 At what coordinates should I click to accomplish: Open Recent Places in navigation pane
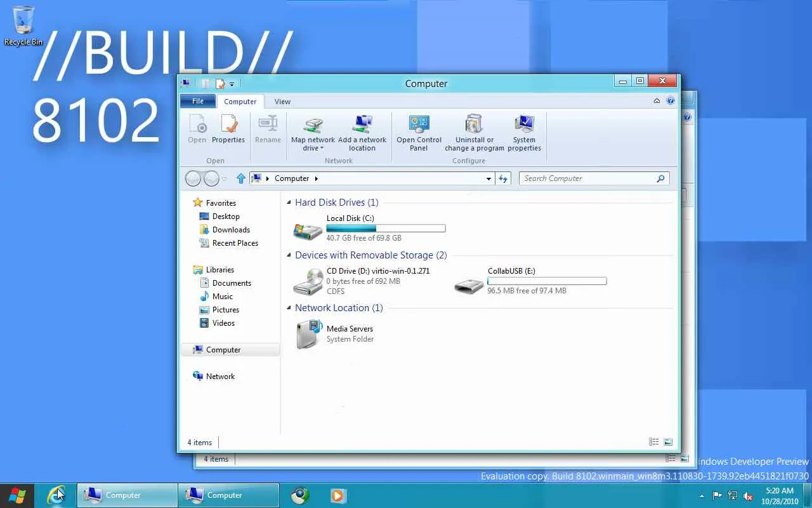click(x=229, y=243)
